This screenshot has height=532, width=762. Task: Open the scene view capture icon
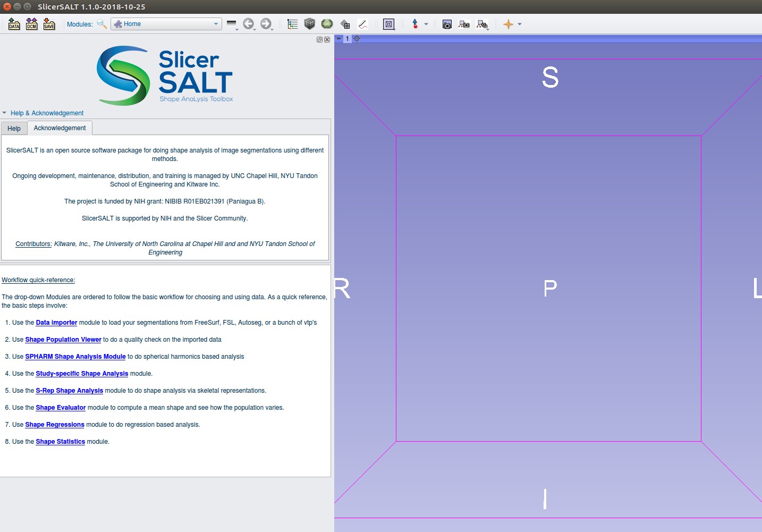(464, 24)
